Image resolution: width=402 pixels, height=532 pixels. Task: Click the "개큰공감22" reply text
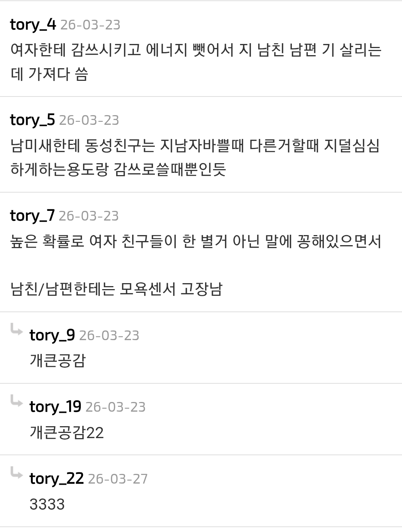(67, 432)
